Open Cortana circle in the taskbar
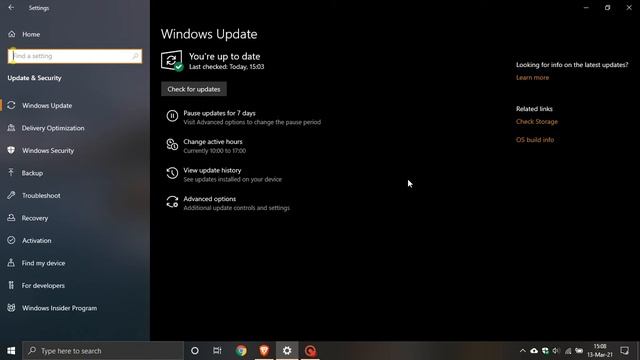This screenshot has width=640, height=360. pyautogui.click(x=195, y=351)
